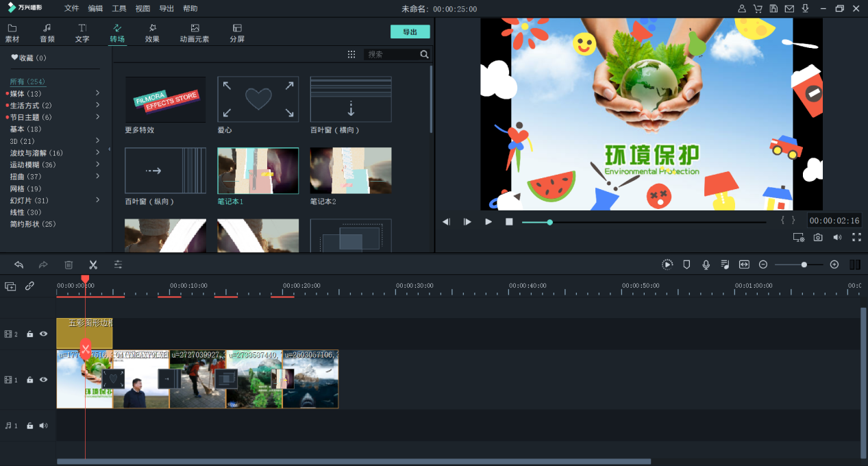The height and width of the screenshot is (466, 868).
Task: Toggle the lock on video track 1
Action: pos(29,380)
